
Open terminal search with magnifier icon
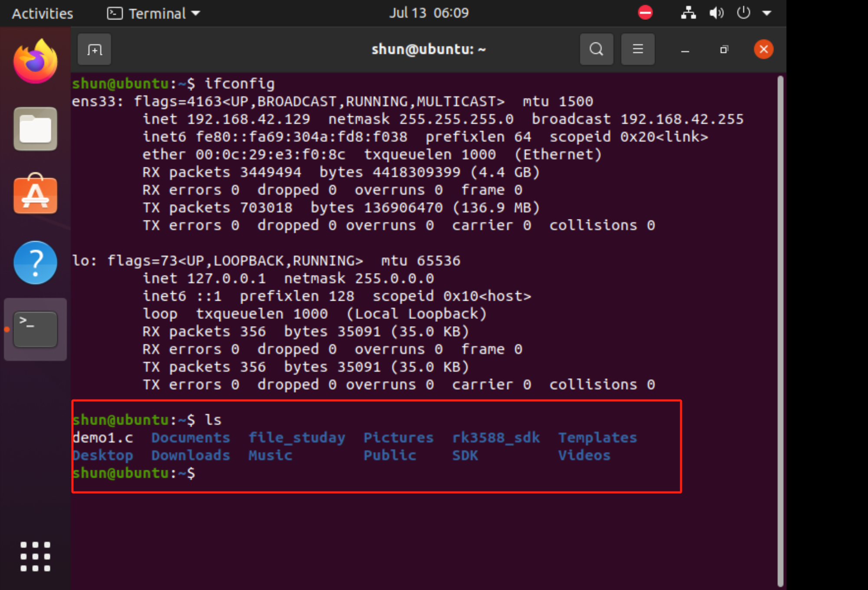(596, 49)
